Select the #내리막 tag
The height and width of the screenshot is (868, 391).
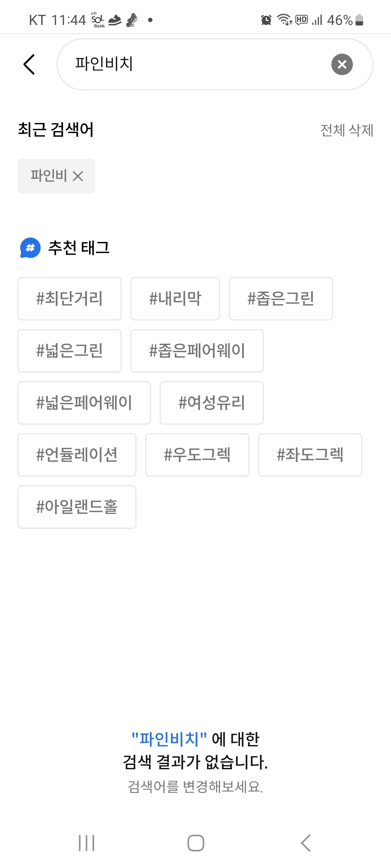175,299
